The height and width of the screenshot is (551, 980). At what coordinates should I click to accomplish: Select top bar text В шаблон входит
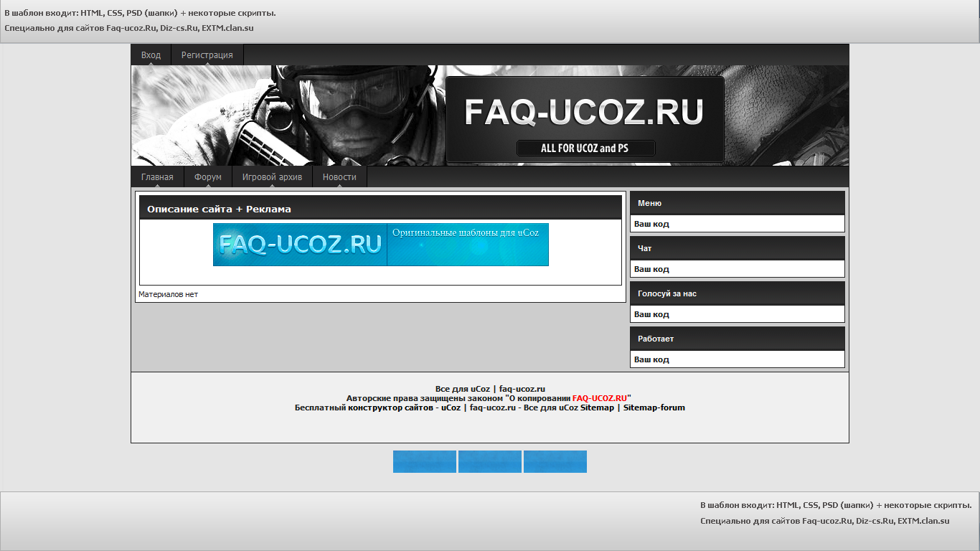140,13
